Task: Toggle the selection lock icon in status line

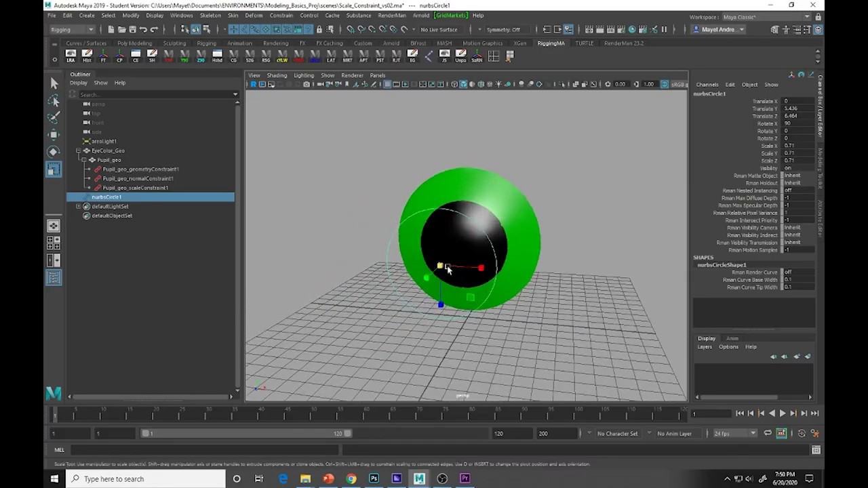Action: pyautogui.click(x=319, y=29)
